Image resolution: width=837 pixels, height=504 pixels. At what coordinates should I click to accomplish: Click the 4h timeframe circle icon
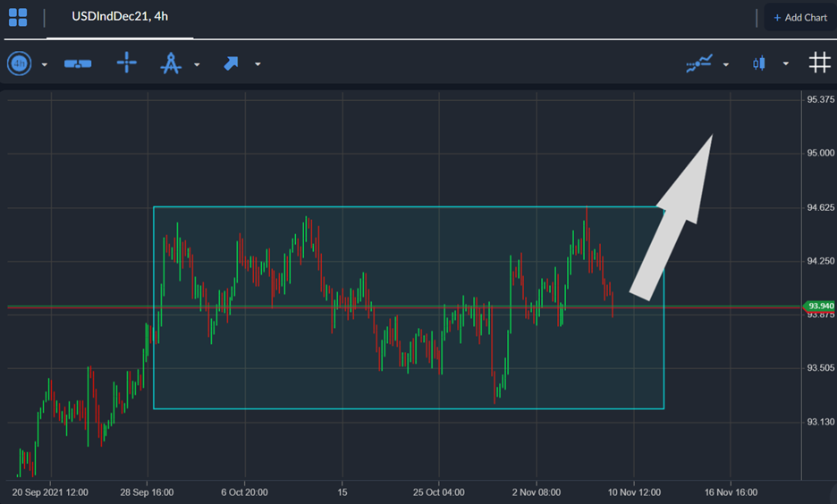pyautogui.click(x=19, y=64)
